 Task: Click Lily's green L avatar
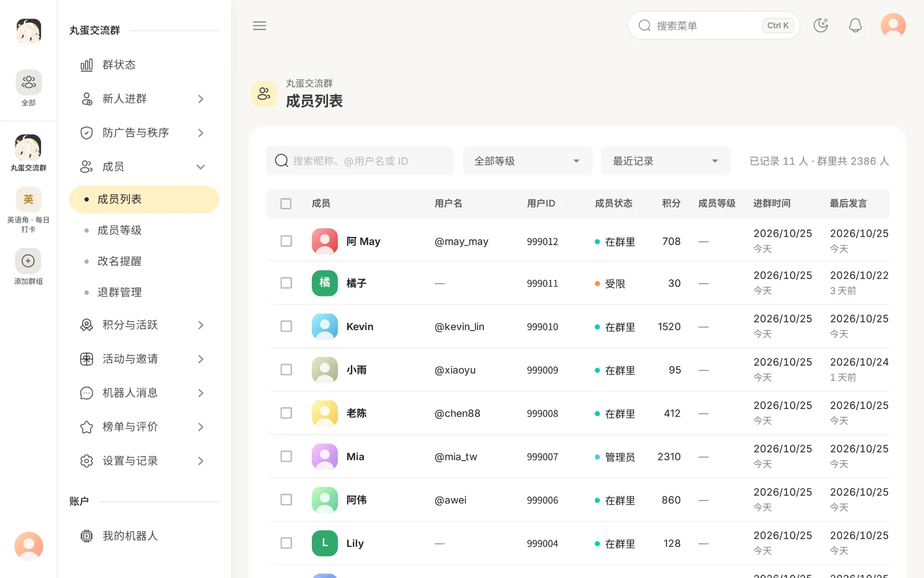click(x=325, y=543)
